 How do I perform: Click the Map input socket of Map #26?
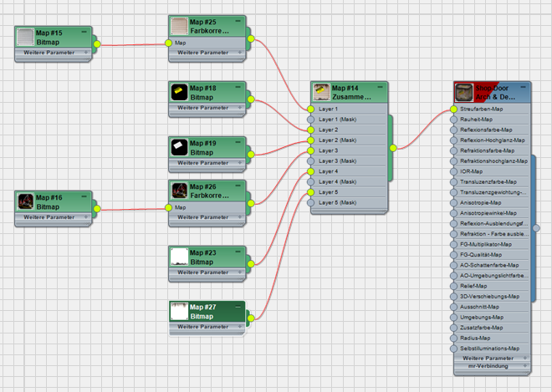click(x=168, y=207)
